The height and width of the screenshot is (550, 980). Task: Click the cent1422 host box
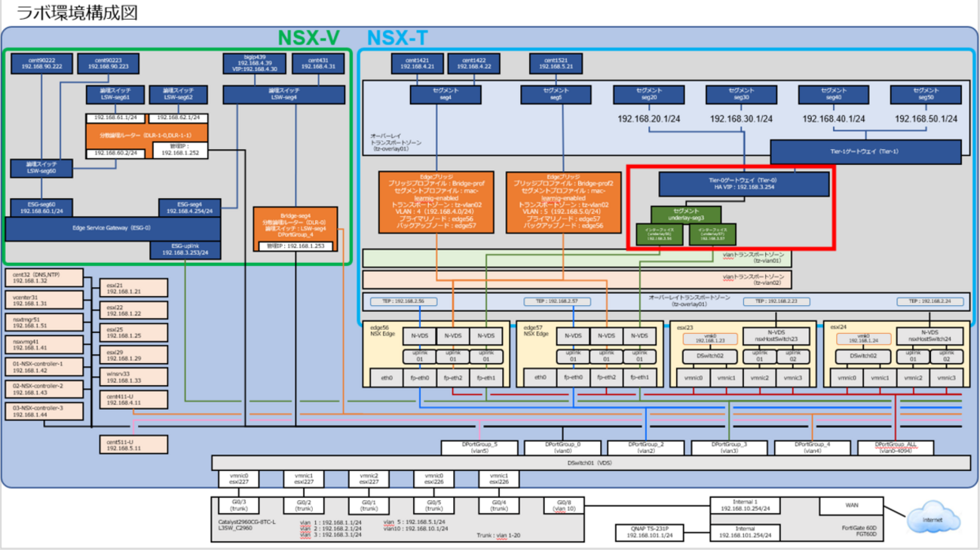tap(473, 63)
